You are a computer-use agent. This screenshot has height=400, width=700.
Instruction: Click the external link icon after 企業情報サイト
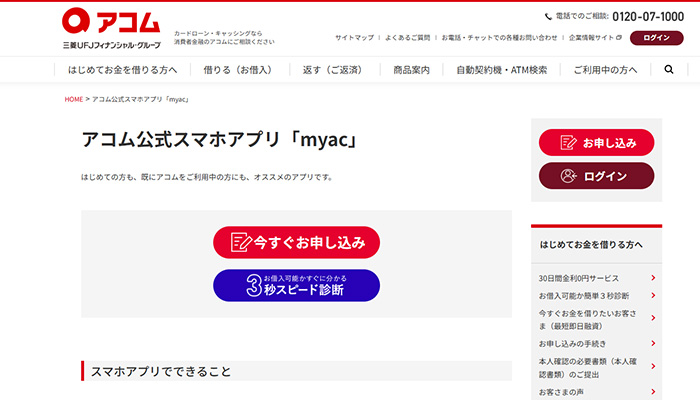(619, 38)
